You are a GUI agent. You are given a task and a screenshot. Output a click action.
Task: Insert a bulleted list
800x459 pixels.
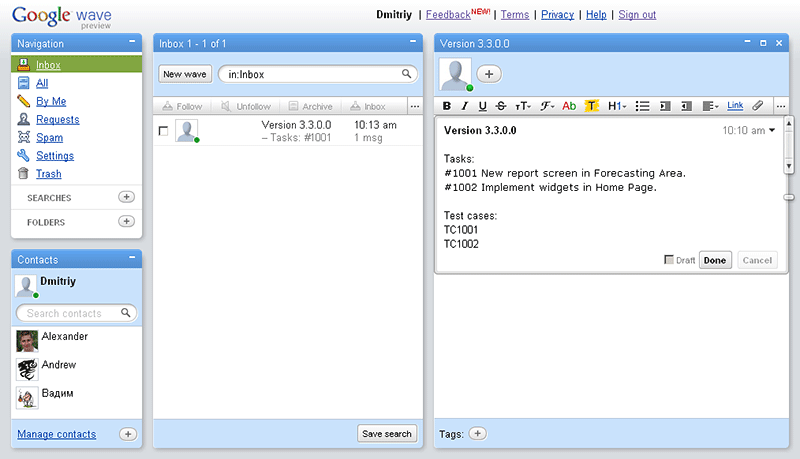click(642, 106)
